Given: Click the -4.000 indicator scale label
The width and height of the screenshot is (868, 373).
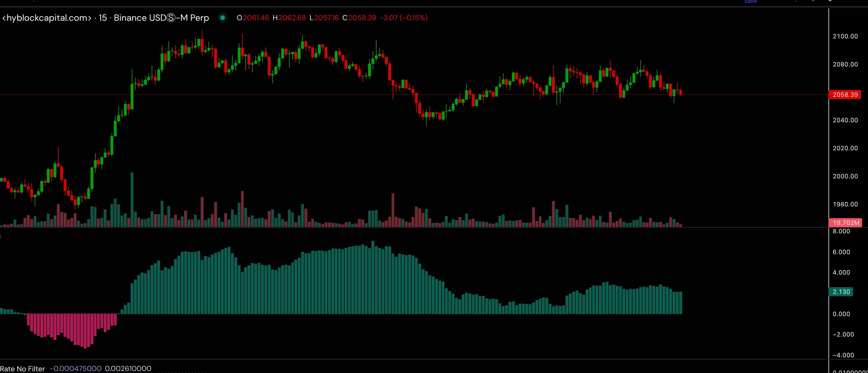Looking at the screenshot, I should click(843, 355).
